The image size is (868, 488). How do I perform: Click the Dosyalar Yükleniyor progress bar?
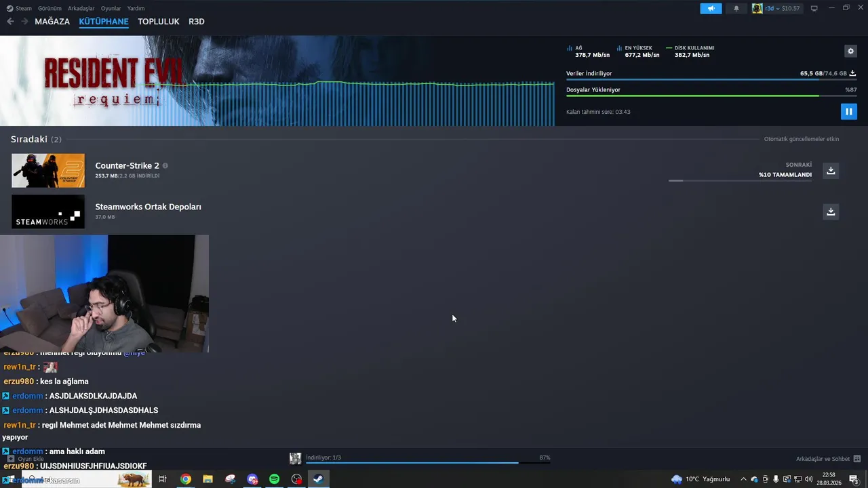711,96
